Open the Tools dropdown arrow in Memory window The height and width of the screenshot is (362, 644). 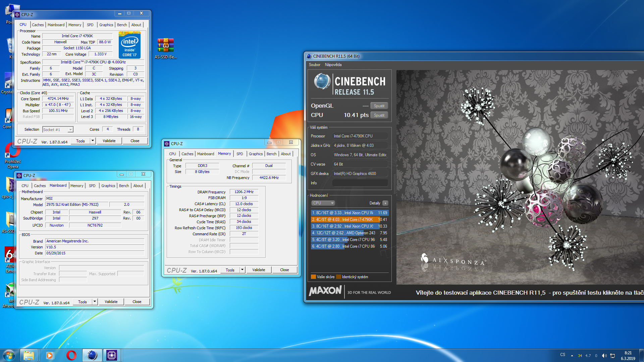coord(242,270)
